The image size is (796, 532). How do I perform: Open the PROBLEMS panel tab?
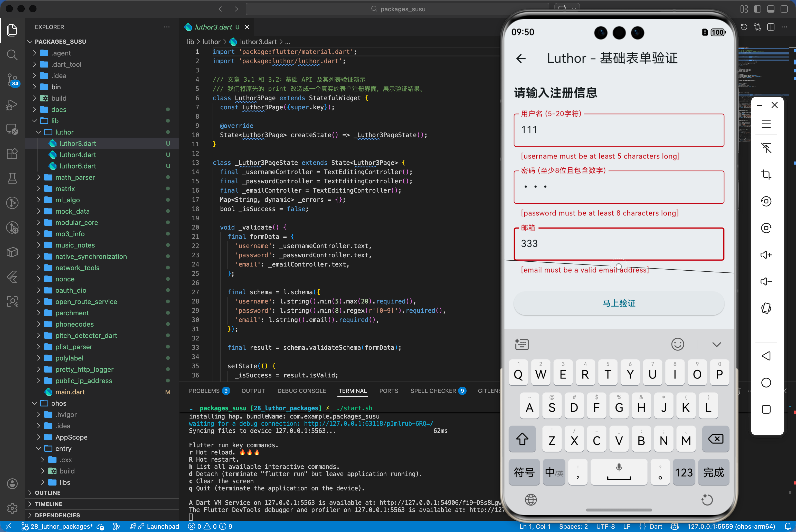(x=204, y=391)
